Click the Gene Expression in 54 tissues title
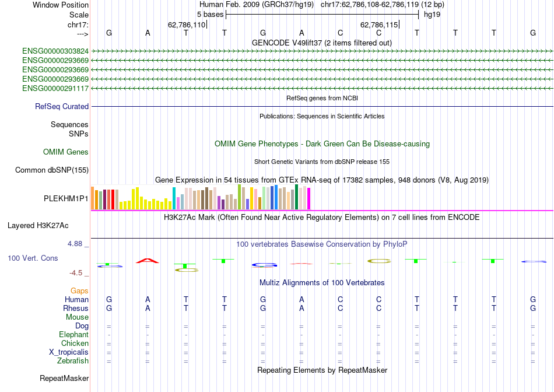554x392 pixels. tap(322, 180)
